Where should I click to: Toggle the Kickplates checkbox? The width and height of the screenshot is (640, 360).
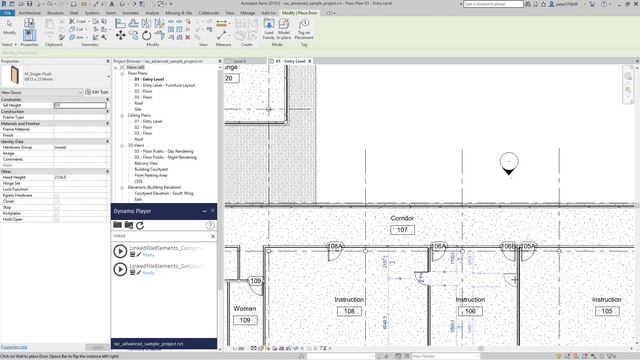point(57,213)
